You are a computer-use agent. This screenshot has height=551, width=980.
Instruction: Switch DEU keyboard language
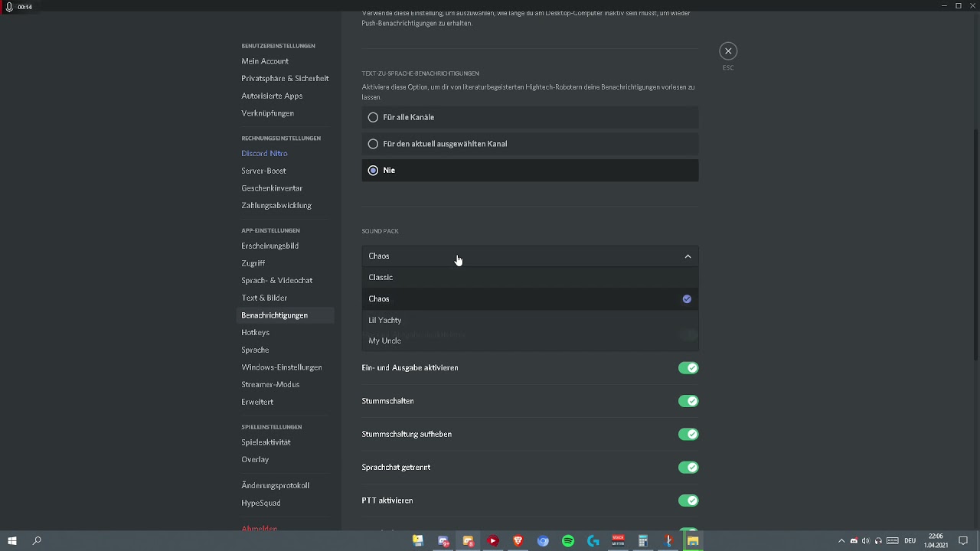pos(910,541)
